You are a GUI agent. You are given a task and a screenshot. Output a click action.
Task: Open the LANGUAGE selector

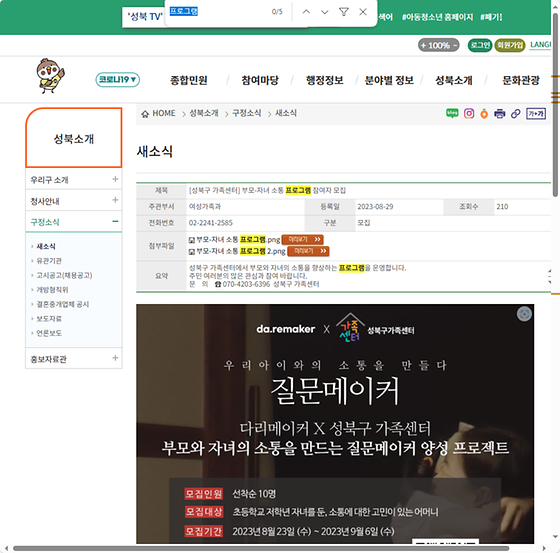click(540, 45)
